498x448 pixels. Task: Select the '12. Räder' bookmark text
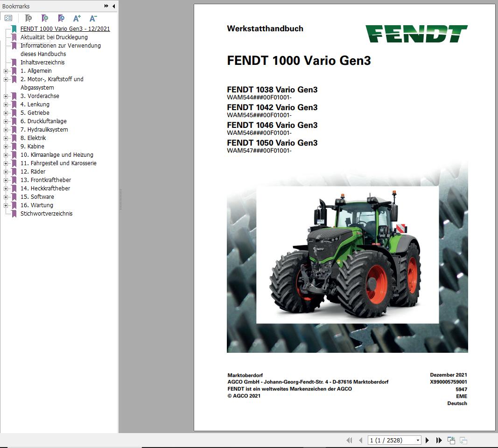(33, 171)
